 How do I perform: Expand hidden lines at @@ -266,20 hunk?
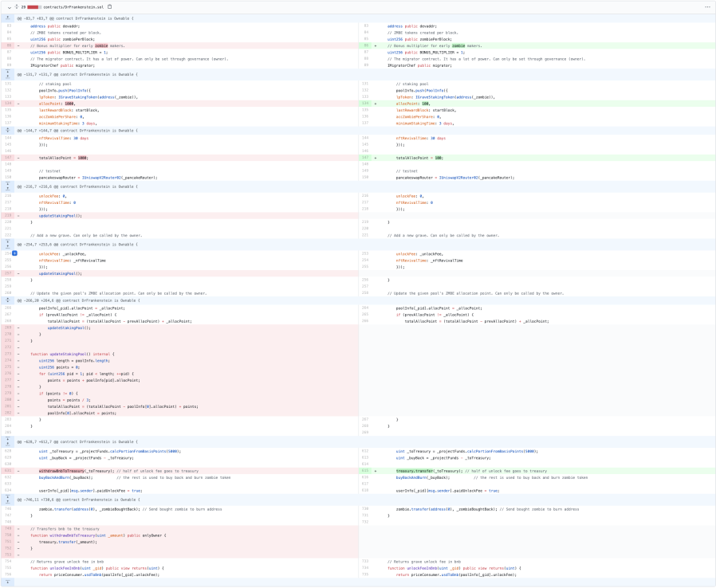[x=8, y=300]
